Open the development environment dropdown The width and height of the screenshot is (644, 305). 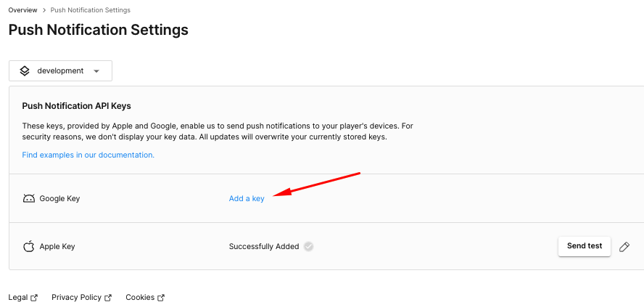[60, 70]
